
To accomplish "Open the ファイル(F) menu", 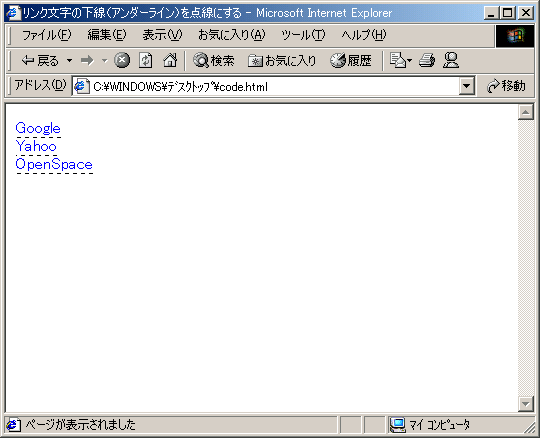I will (46, 35).
